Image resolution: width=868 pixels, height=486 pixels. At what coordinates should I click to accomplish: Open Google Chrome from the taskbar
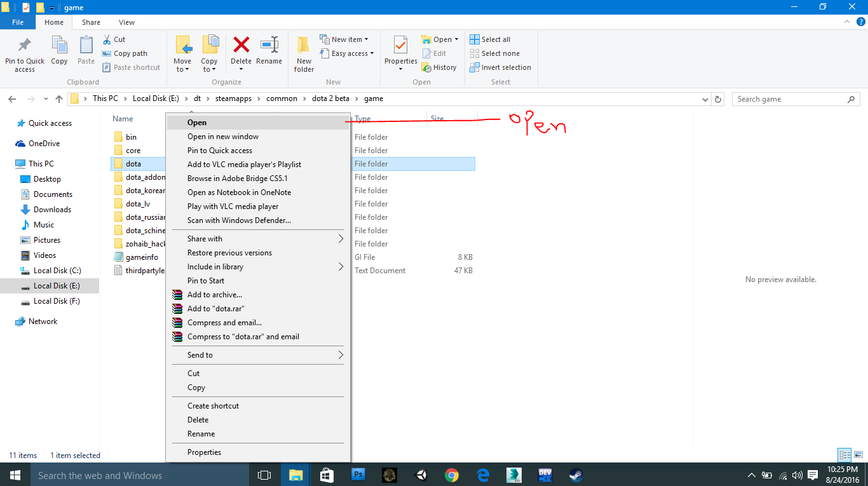[452, 475]
